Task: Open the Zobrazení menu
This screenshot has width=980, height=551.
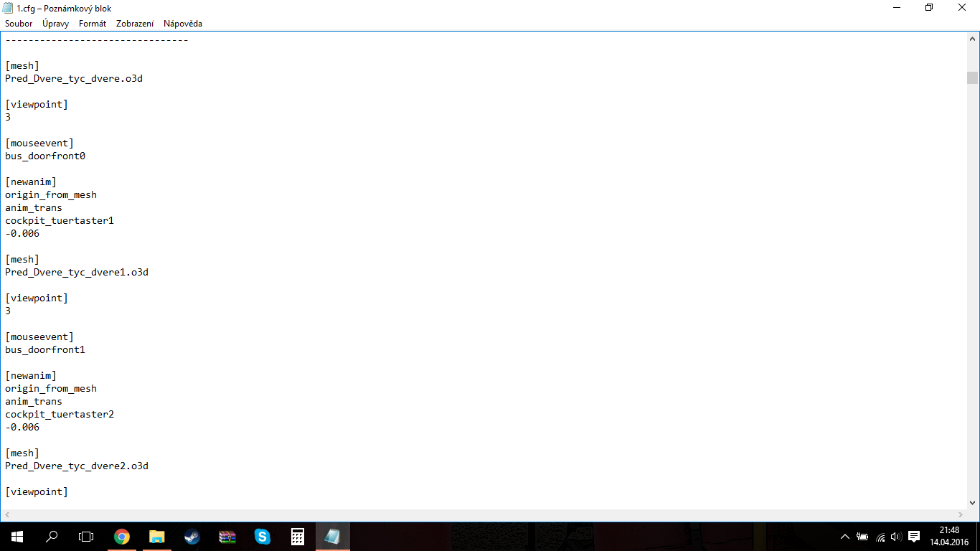Action: [135, 24]
